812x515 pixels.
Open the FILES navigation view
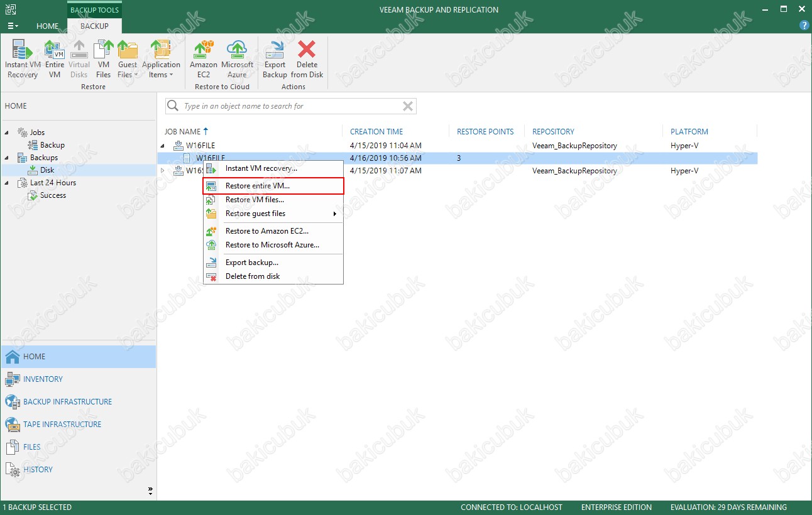coord(78,447)
